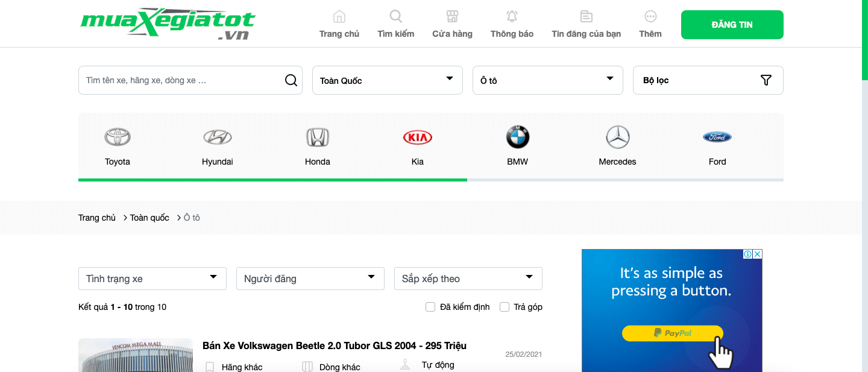Click the Toyota brand logo
The image size is (868, 372).
[118, 137]
